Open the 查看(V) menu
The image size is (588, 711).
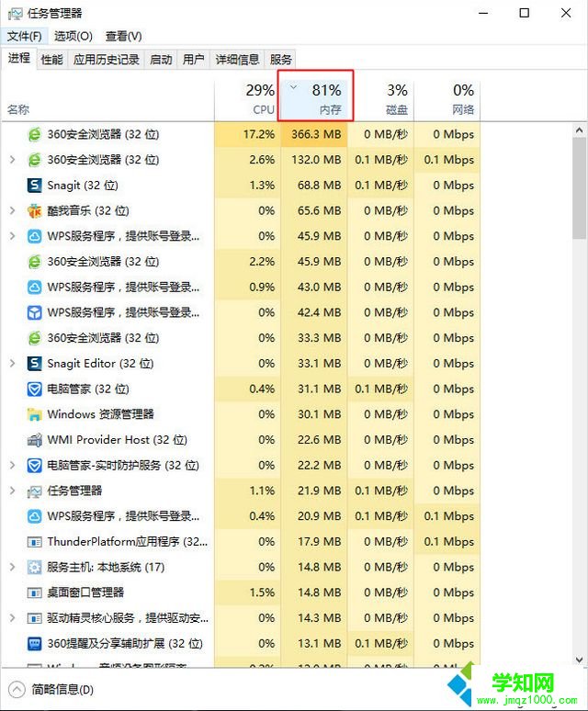[123, 36]
